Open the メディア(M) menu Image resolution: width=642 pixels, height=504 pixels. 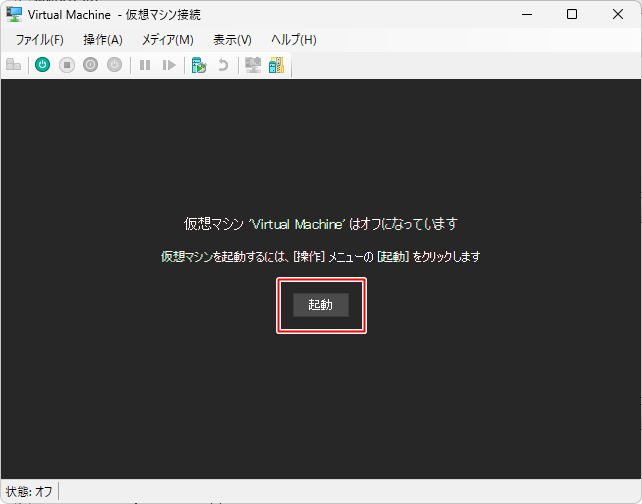click(x=167, y=39)
